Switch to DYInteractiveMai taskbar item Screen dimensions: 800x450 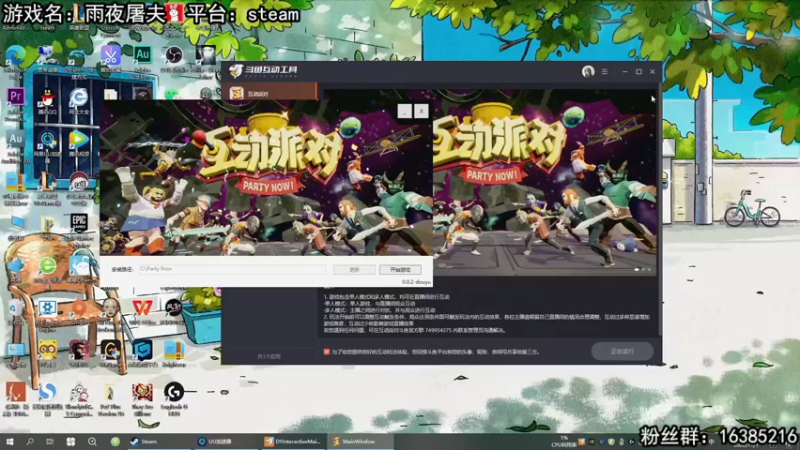[292, 441]
